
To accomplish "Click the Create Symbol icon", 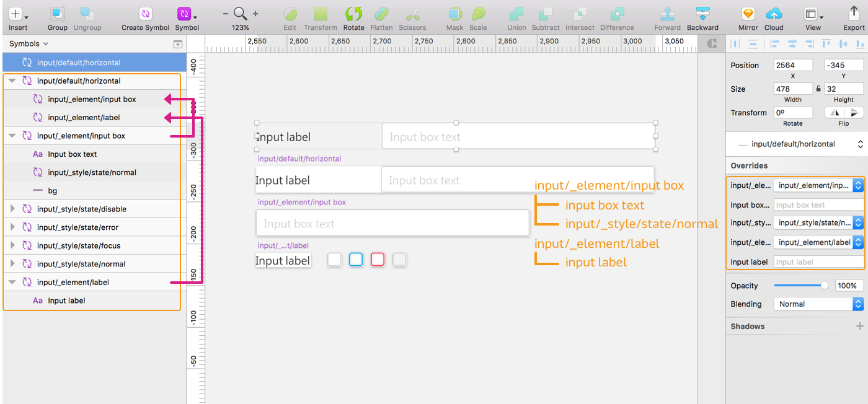I will 145,14.
